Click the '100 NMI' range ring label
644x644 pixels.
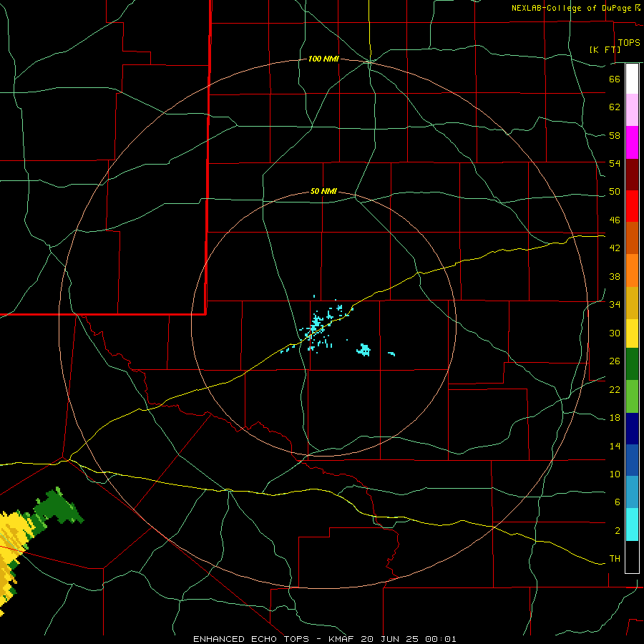[x=323, y=59]
